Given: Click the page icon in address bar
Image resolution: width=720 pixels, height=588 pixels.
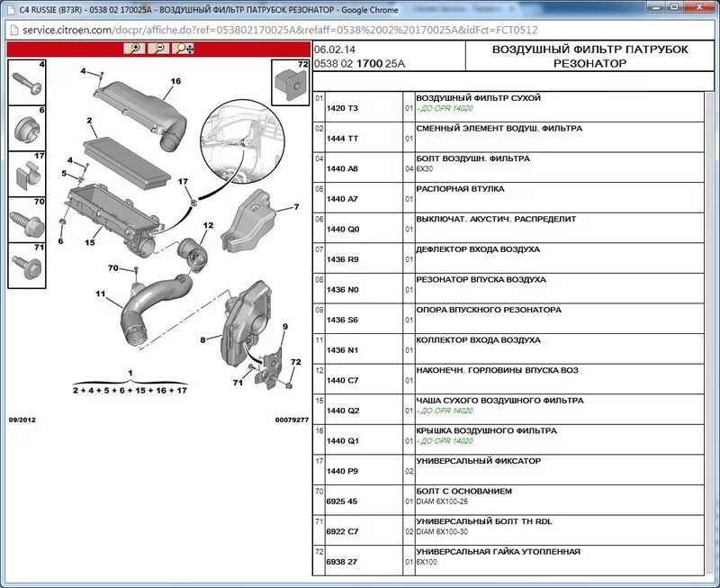Looking at the screenshot, I should (x=14, y=31).
